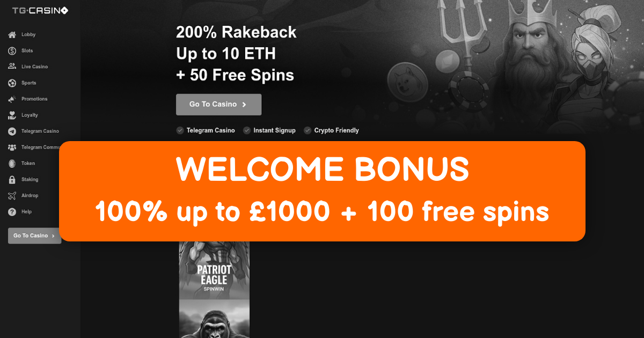Select the Airdrop airplane icon
This screenshot has height=338, width=644.
pyautogui.click(x=12, y=196)
